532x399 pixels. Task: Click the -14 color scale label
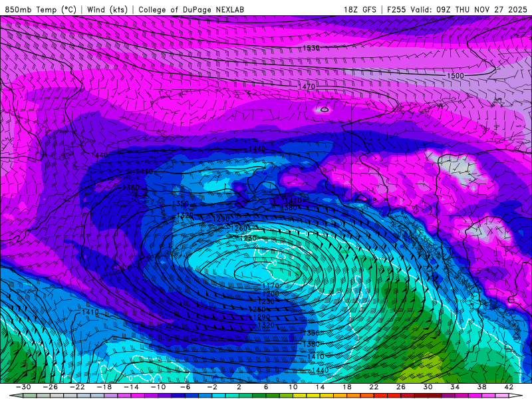coord(131,387)
